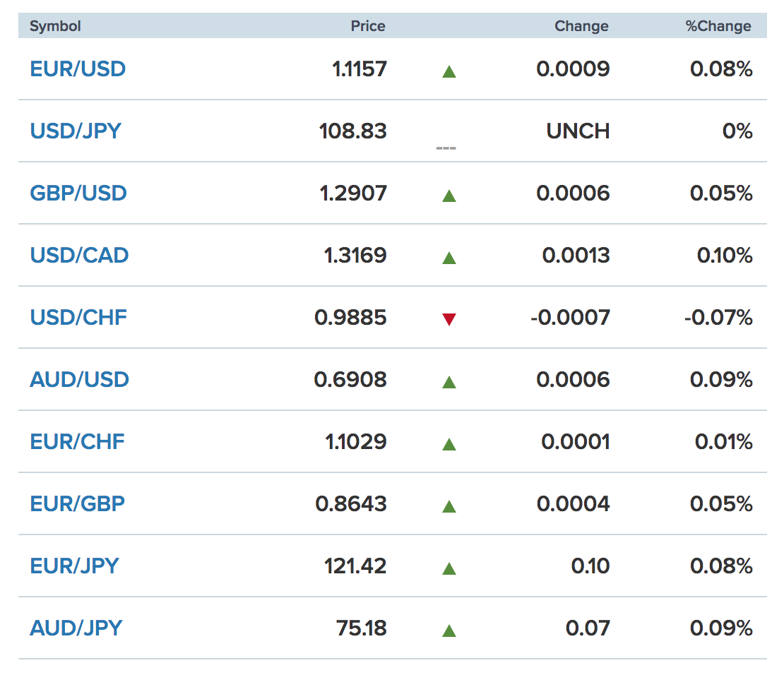Image resolution: width=784 pixels, height=675 pixels.
Task: Click the EUR/USD percent change 0.08%
Action: (722, 69)
